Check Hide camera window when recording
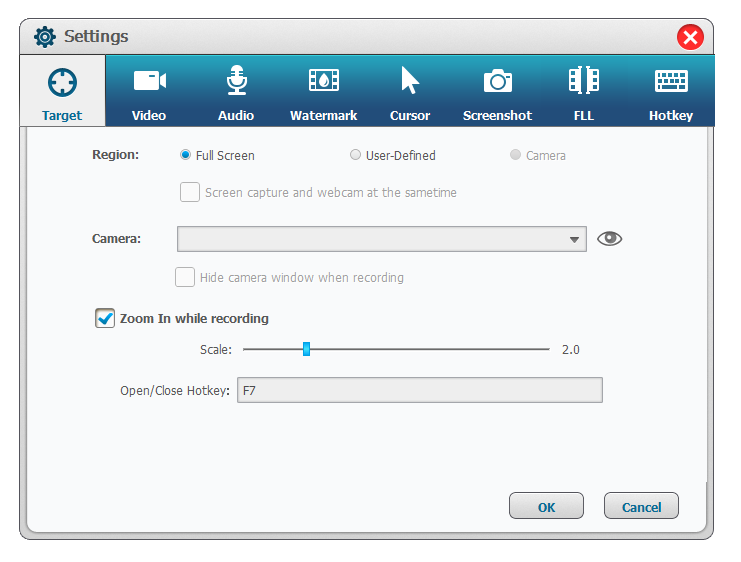This screenshot has height=562, width=741. tap(185, 277)
